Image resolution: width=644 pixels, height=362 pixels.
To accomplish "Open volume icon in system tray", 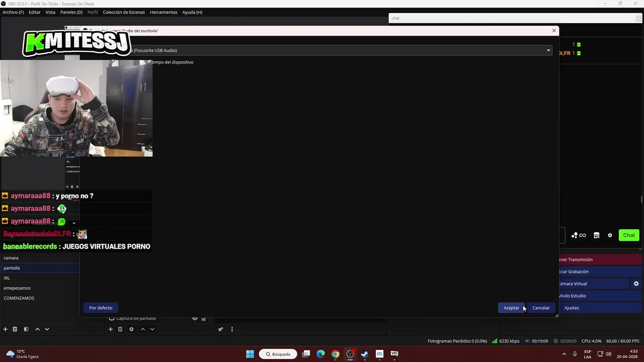I will click(x=608, y=354).
